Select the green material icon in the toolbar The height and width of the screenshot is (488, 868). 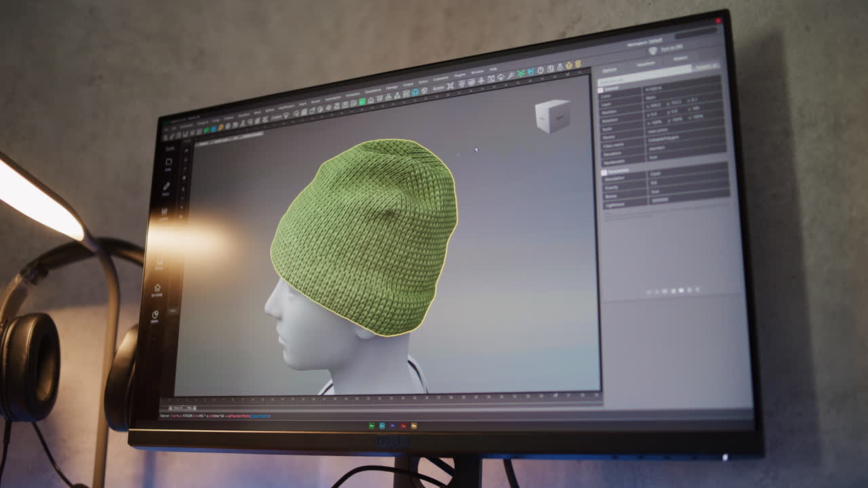click(361, 100)
